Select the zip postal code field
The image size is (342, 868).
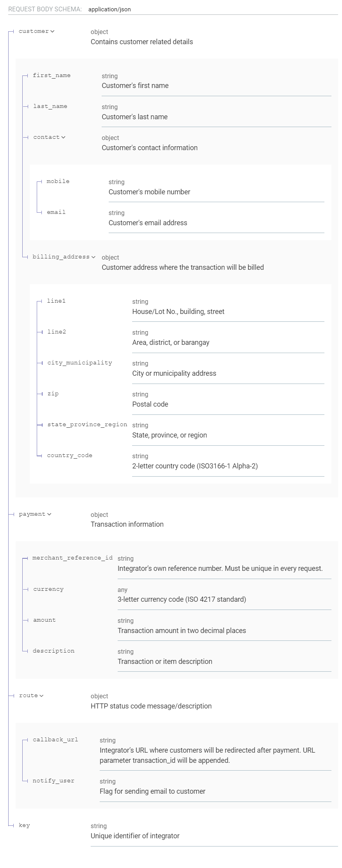(x=52, y=394)
